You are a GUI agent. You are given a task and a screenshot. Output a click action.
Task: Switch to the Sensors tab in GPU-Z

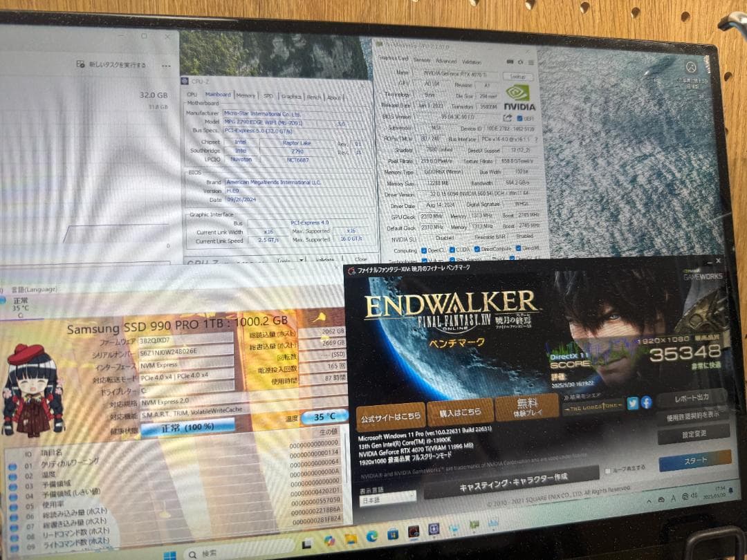[421, 61]
